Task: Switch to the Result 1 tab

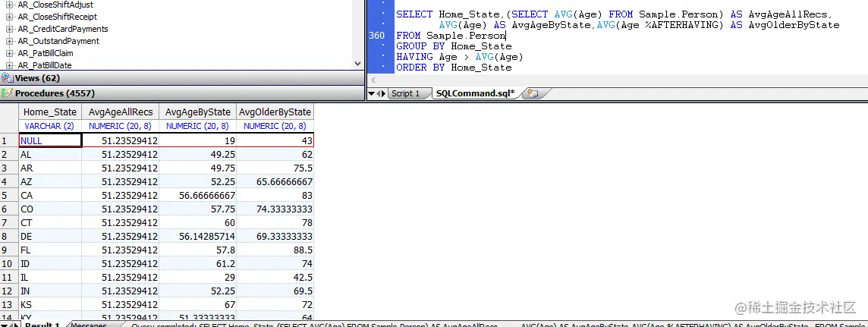Action: (x=42, y=325)
